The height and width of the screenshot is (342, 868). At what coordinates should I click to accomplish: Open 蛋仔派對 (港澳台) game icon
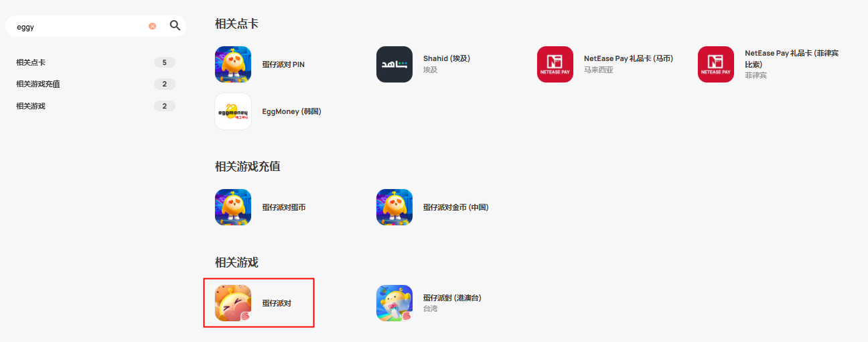394,303
